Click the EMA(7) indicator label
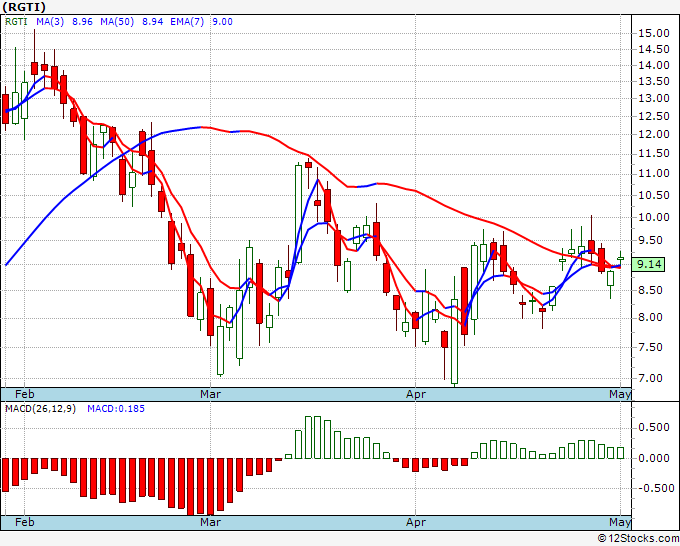The width and height of the screenshot is (680, 546). coord(187,22)
